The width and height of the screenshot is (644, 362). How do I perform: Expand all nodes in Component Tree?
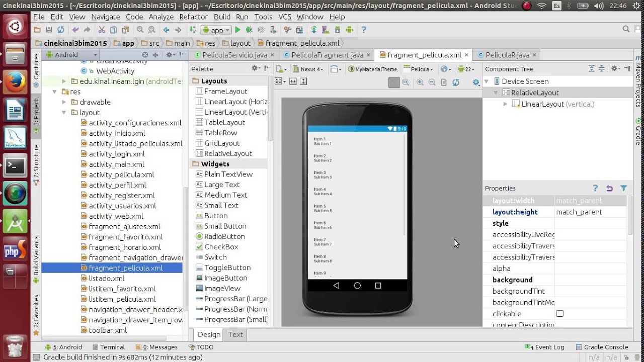[x=592, y=69]
